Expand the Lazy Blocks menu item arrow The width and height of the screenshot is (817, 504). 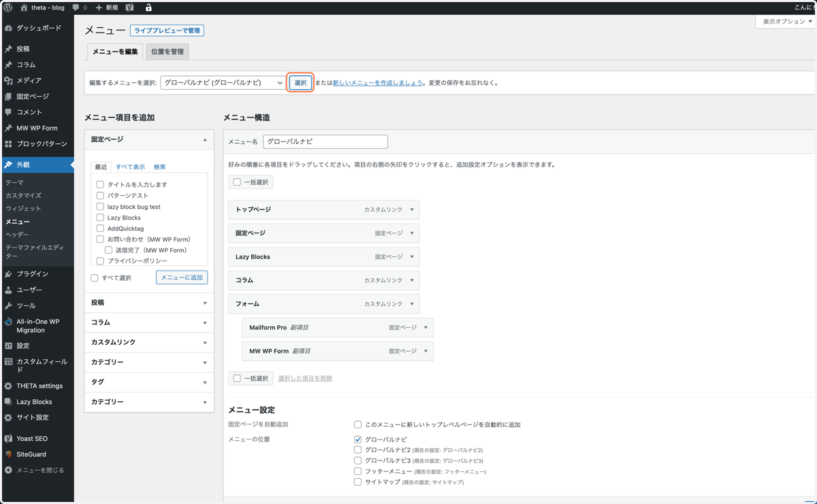click(412, 257)
